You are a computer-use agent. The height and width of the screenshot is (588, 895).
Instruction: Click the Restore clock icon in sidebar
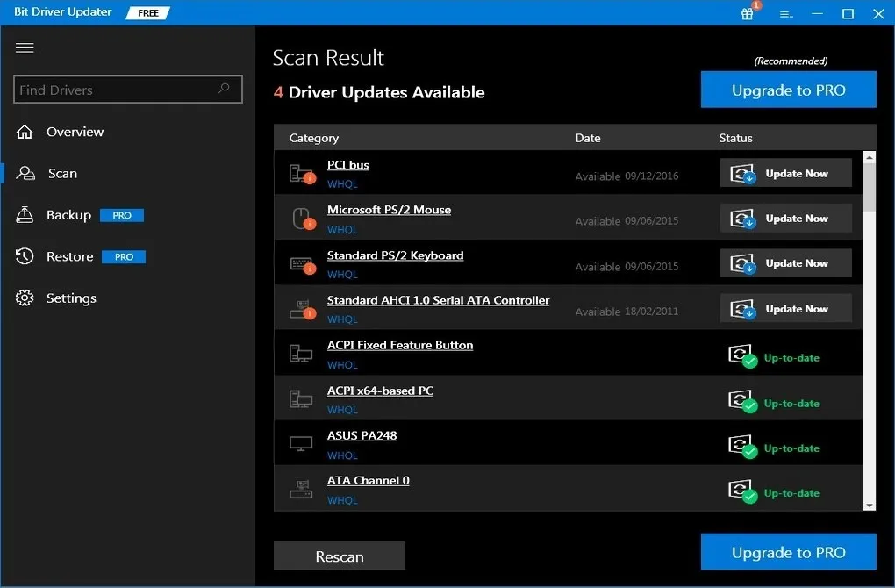pos(23,256)
